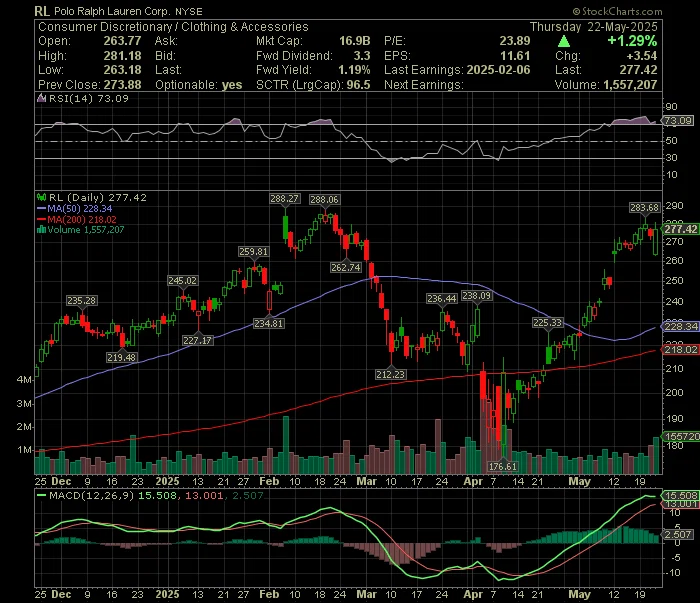
Task: Click the MA(50) 228.34 legend entry
Action: [79, 209]
